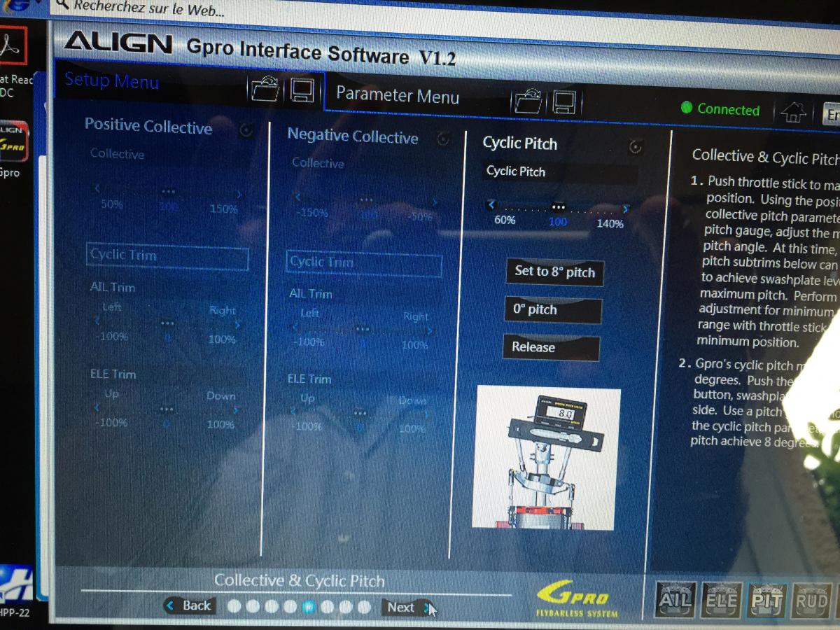Select the last step dot in the wizard

point(363,608)
